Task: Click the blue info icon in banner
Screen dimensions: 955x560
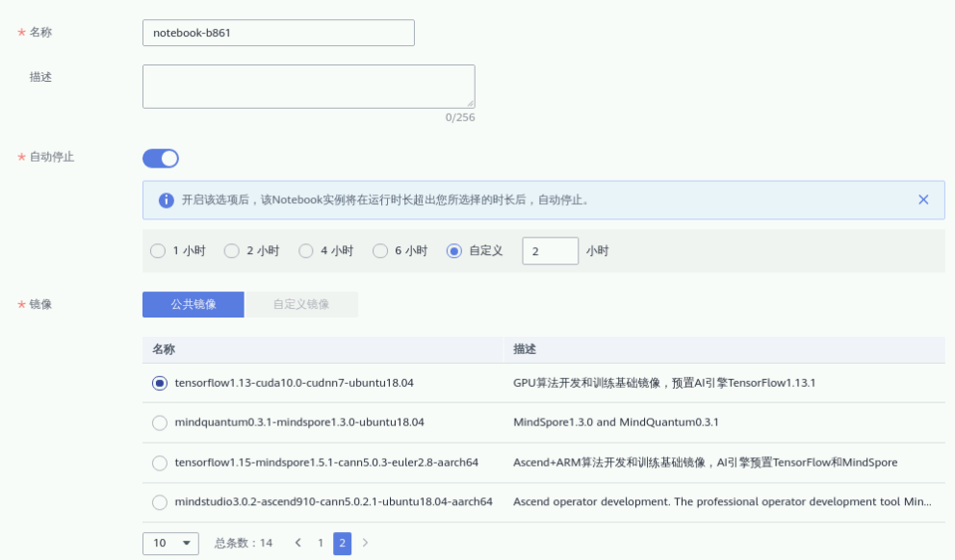Action: click(x=166, y=200)
